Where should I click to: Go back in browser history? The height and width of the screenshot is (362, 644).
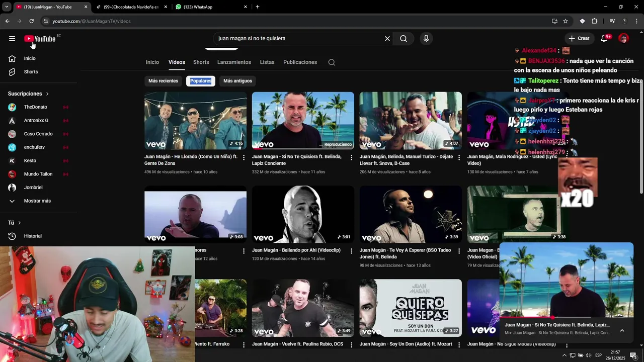click(x=7, y=21)
